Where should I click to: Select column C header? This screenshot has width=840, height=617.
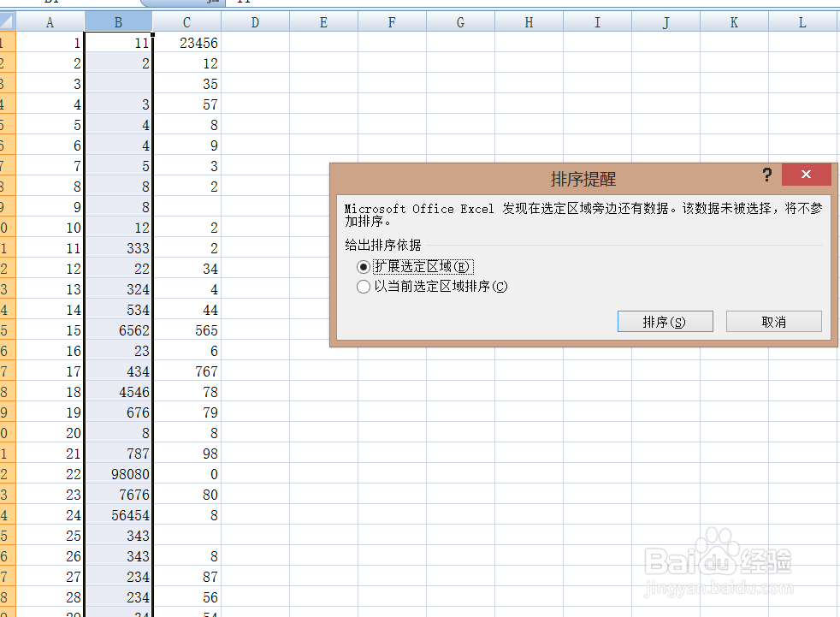point(186,21)
